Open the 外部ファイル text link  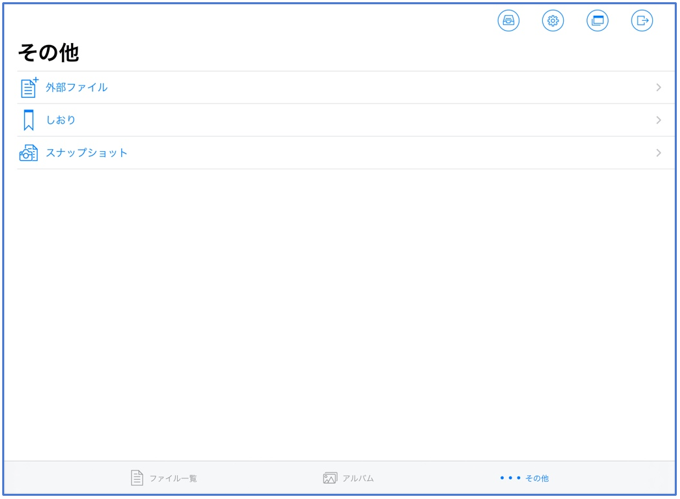click(77, 88)
